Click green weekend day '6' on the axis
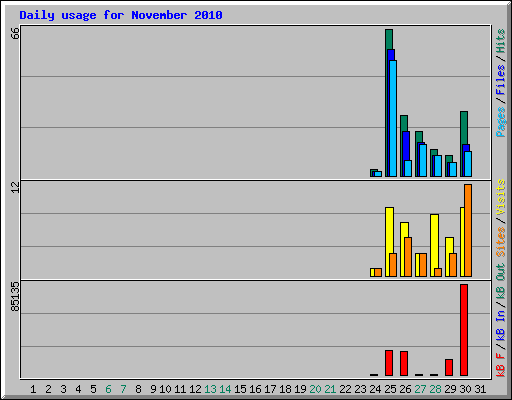Image resolution: width=512 pixels, height=400 pixels. 108,389
